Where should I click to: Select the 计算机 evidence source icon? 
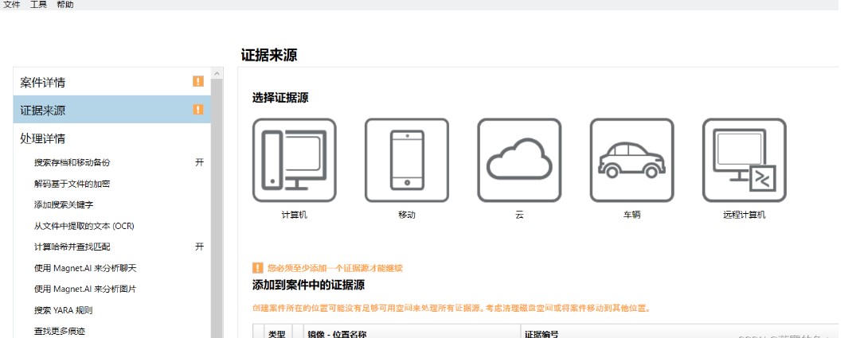293,160
